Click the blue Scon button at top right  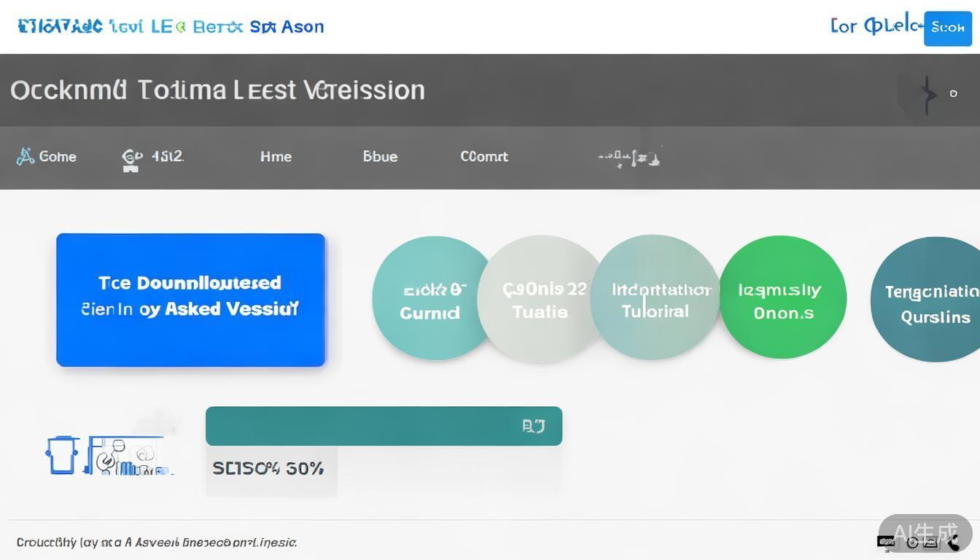point(947,28)
